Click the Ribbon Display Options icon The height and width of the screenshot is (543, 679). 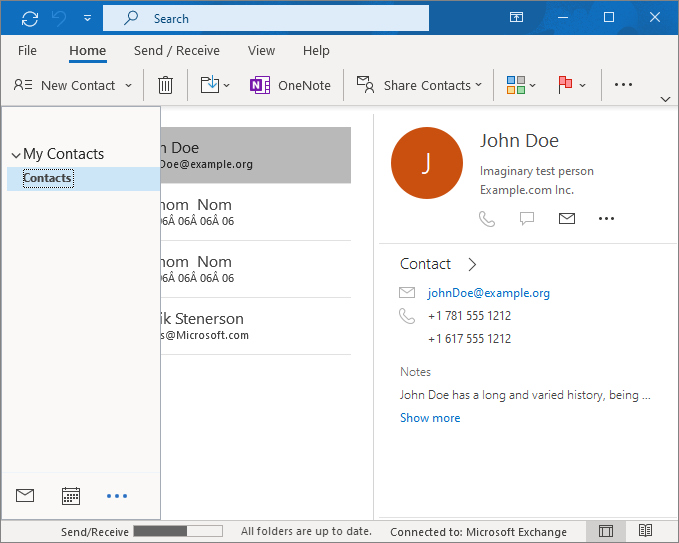pos(516,17)
